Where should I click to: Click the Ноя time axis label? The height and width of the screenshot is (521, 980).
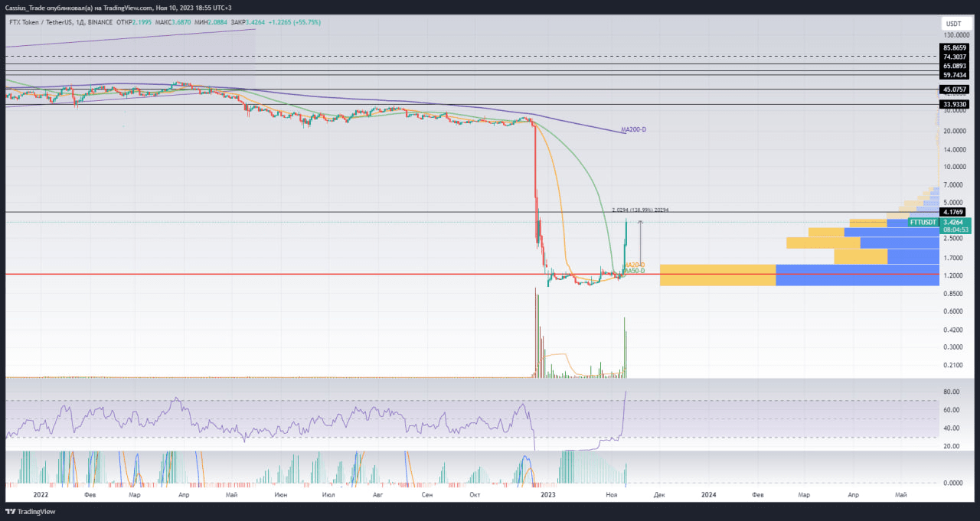(611, 495)
